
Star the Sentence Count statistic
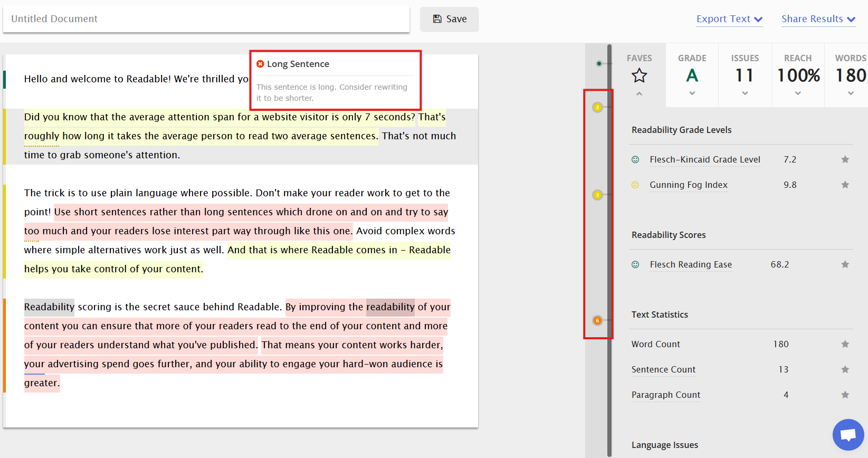845,369
